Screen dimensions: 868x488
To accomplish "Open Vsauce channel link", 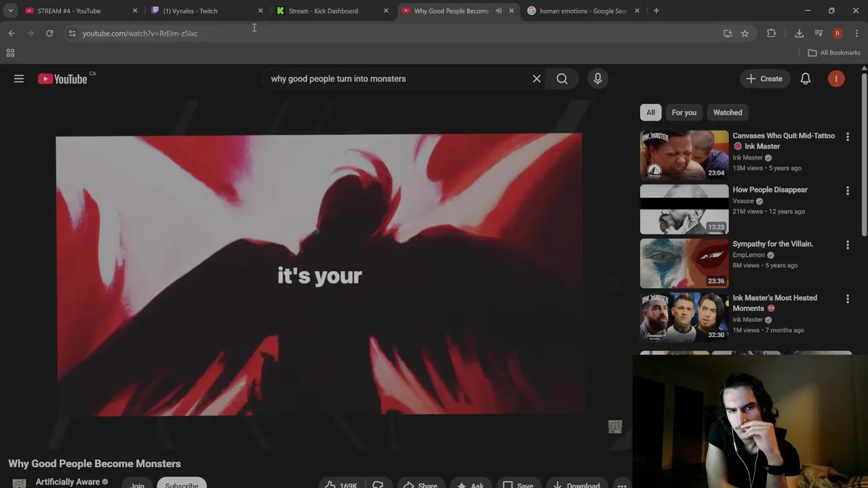I will [x=743, y=201].
